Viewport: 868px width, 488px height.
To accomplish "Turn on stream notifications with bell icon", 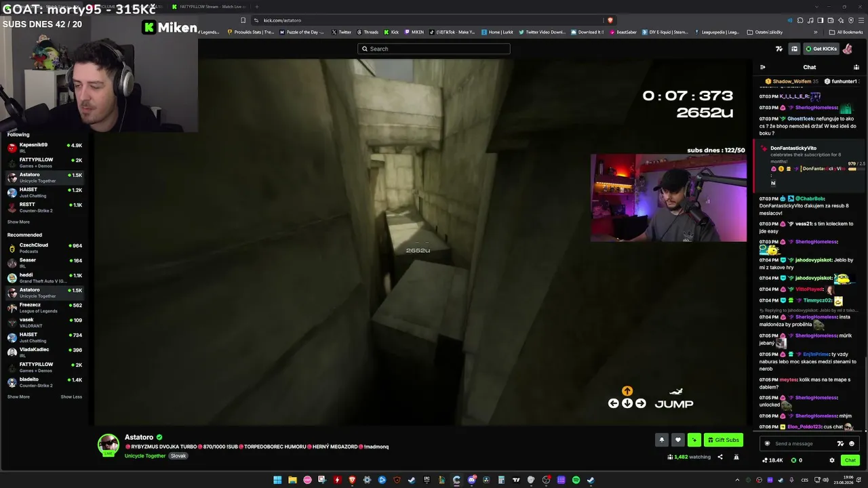I will click(x=661, y=440).
